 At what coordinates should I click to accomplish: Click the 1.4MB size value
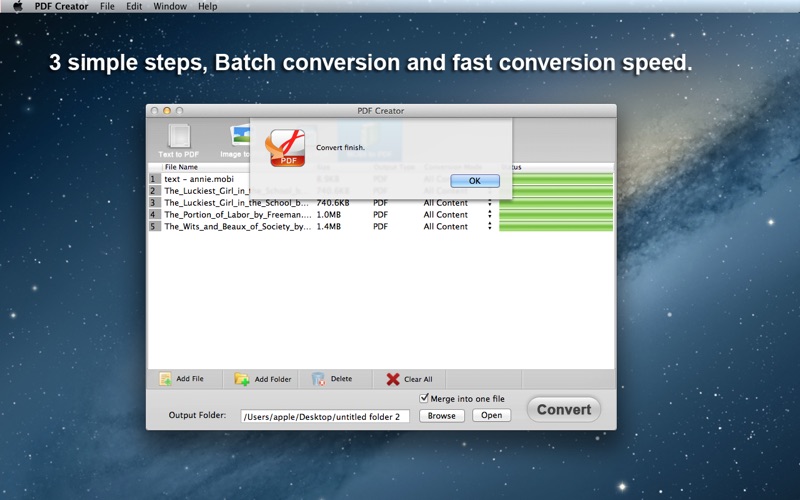click(329, 226)
